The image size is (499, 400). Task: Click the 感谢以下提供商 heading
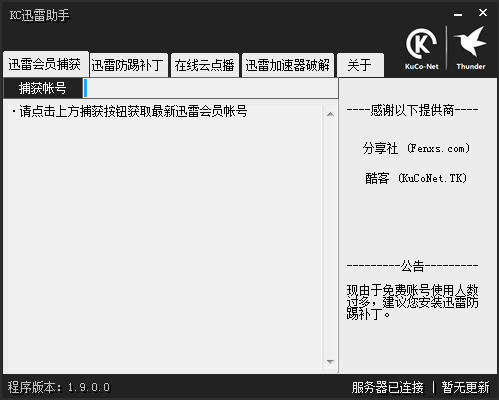[x=412, y=110]
